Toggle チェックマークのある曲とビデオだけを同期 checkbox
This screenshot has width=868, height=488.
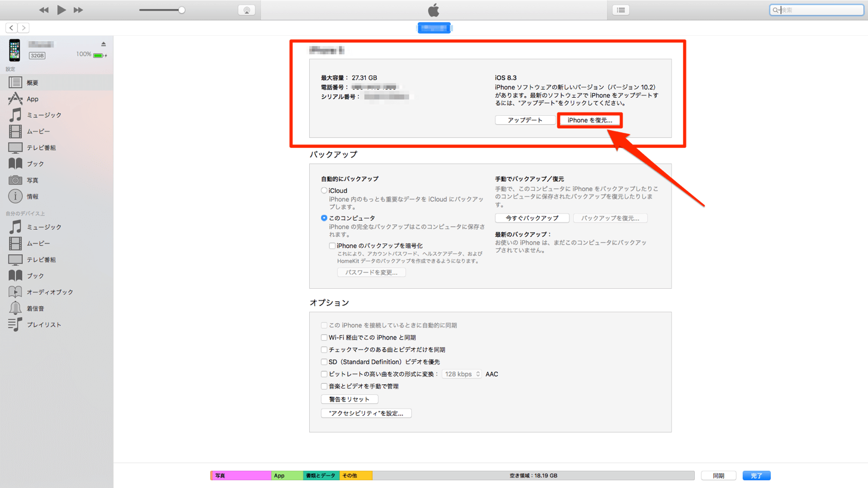point(324,350)
